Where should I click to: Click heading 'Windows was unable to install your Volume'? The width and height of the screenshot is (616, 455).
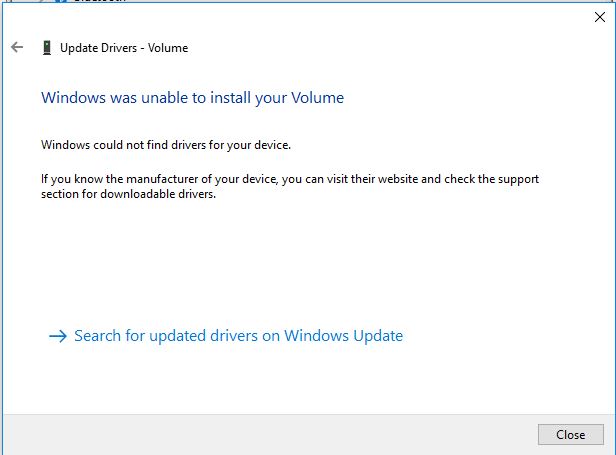[192, 98]
